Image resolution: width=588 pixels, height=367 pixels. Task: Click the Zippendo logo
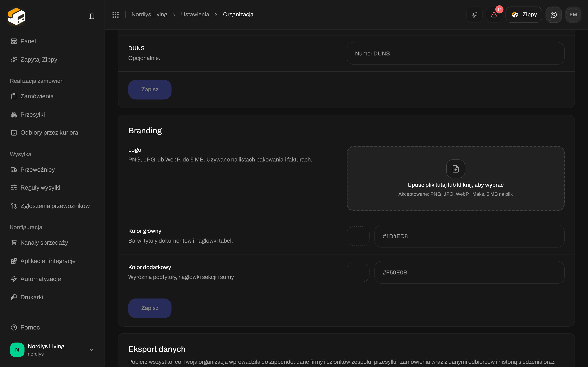coord(16,16)
